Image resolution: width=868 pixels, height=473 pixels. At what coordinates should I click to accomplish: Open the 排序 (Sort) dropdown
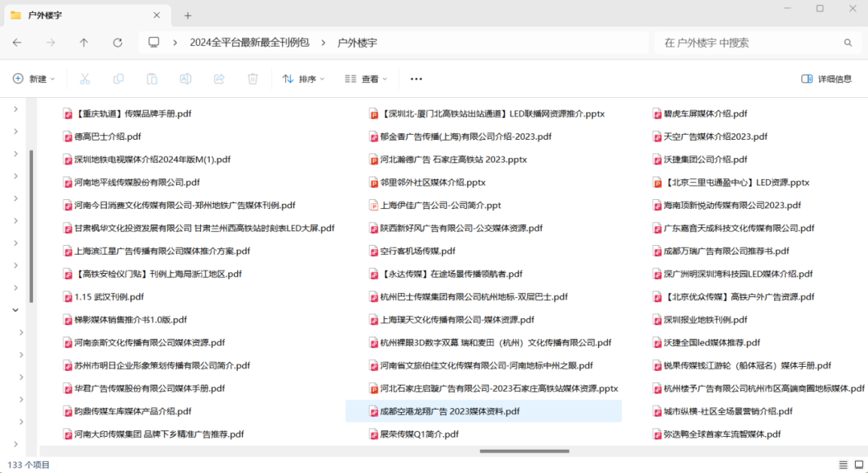303,80
